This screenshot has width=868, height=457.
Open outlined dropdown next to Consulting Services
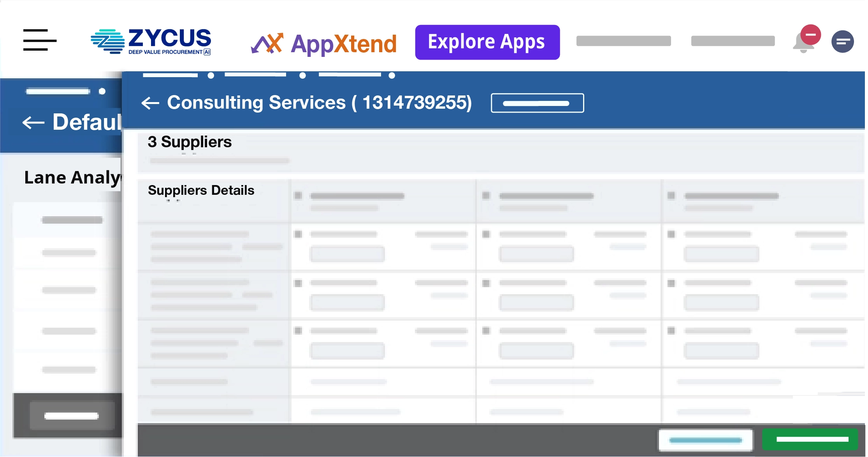click(x=537, y=103)
